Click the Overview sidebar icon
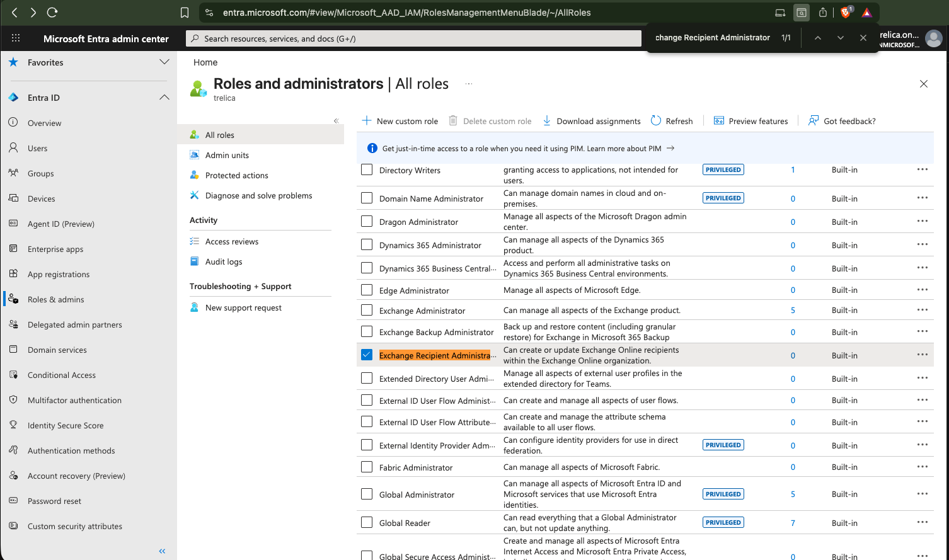The height and width of the screenshot is (560, 949). pos(13,122)
